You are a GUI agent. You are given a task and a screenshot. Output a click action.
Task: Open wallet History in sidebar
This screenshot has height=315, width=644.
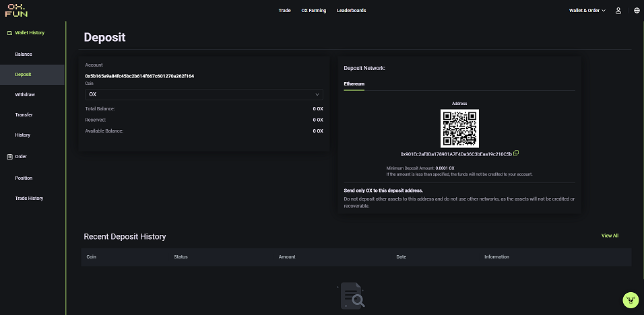tap(23, 135)
